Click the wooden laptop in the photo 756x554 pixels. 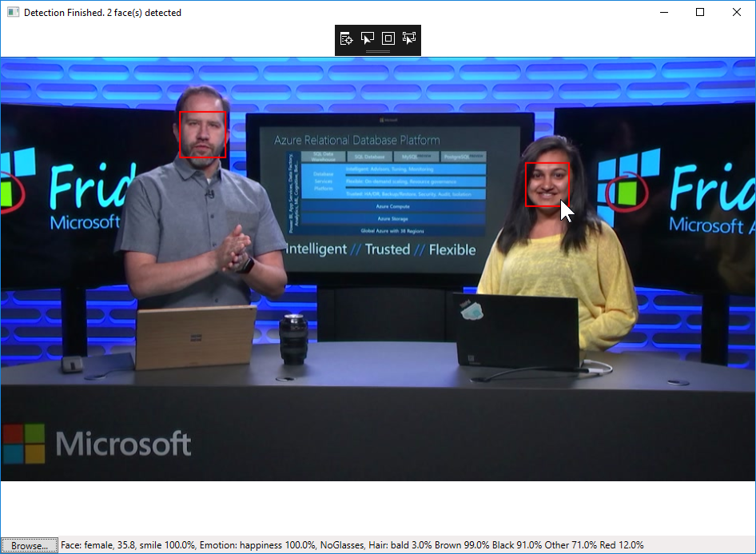[196, 337]
